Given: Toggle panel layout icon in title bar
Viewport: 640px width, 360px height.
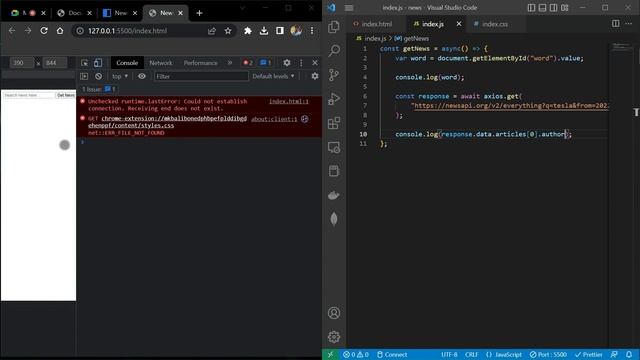Looking at the screenshot, I should (542, 8).
